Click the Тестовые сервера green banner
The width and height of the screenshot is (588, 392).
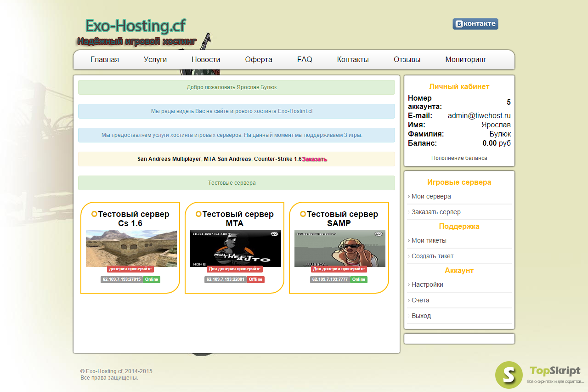237,183
